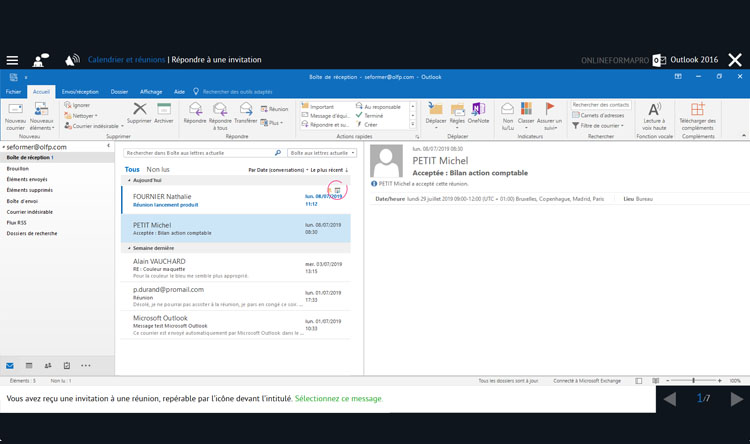Click Télécharger des compléments icon
This screenshot has width=750, height=444.
click(x=697, y=109)
